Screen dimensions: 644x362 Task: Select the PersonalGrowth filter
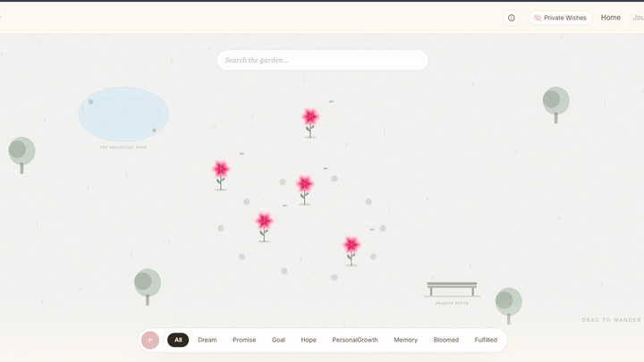coord(355,340)
